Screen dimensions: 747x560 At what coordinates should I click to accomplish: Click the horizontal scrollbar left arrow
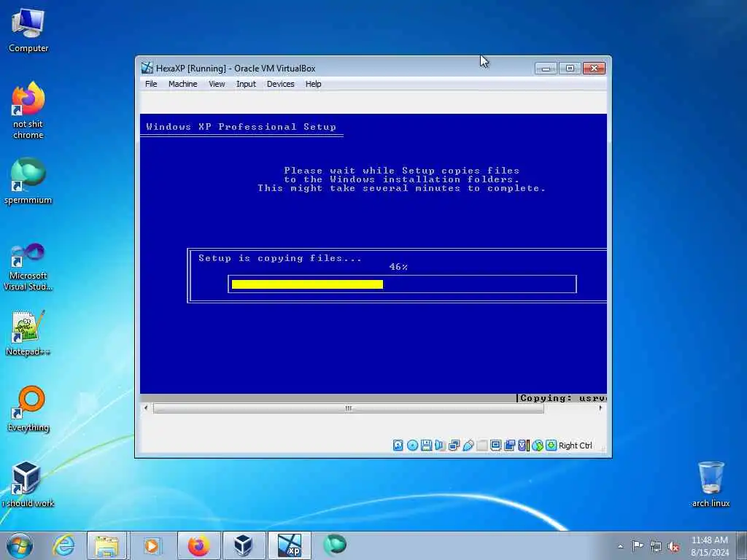tap(146, 408)
